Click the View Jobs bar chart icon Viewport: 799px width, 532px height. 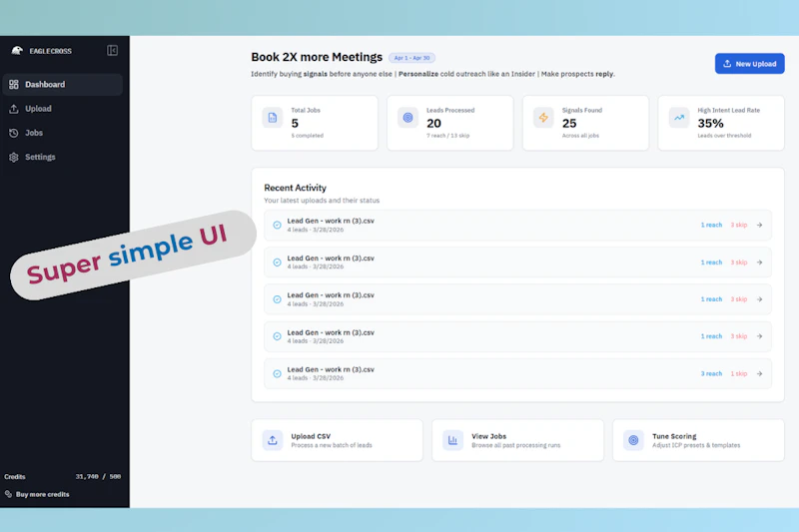[452, 440]
